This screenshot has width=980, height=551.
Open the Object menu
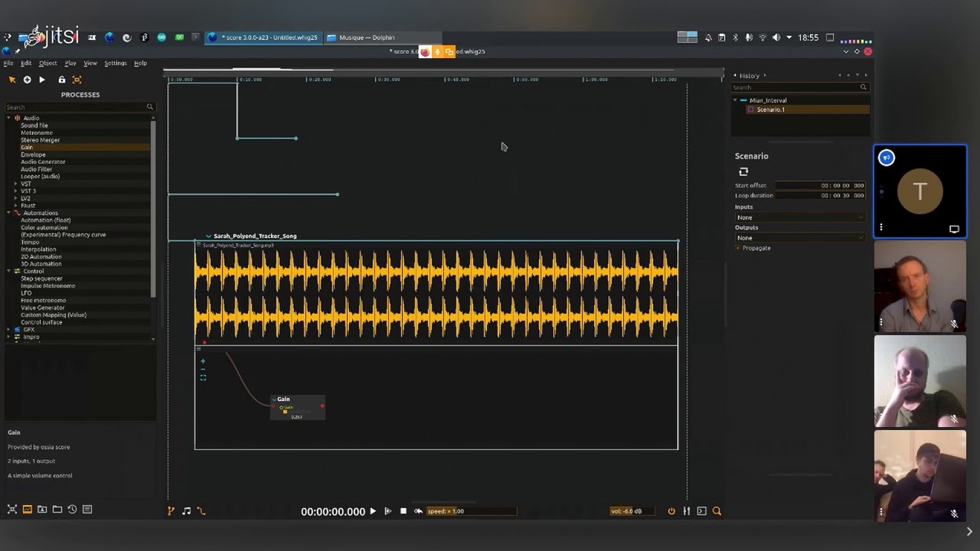[x=47, y=64]
